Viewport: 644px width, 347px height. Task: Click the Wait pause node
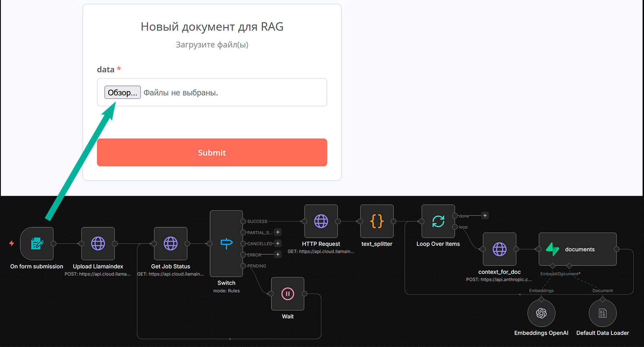click(x=287, y=294)
